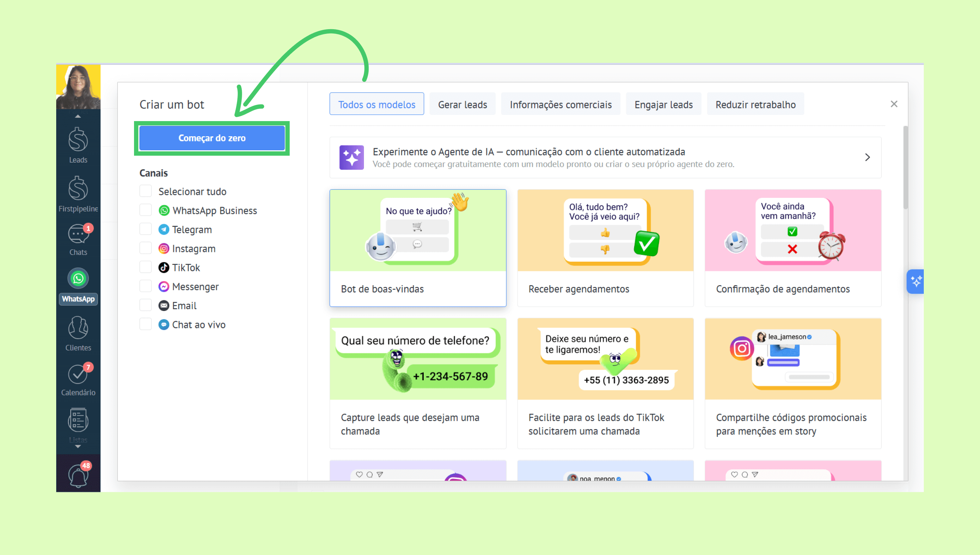Screen dimensions: 980x555
Task: Select the Reduzir retrabalho tab
Action: click(x=755, y=105)
